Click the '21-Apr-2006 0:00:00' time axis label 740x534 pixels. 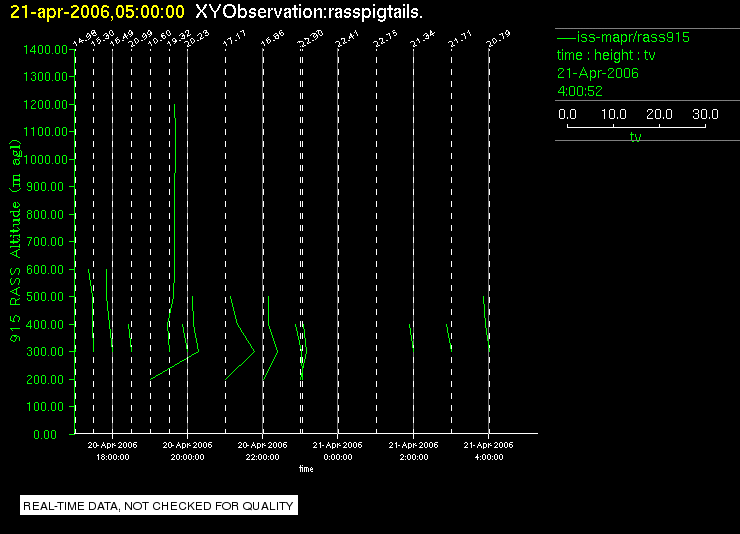pyautogui.click(x=337, y=451)
